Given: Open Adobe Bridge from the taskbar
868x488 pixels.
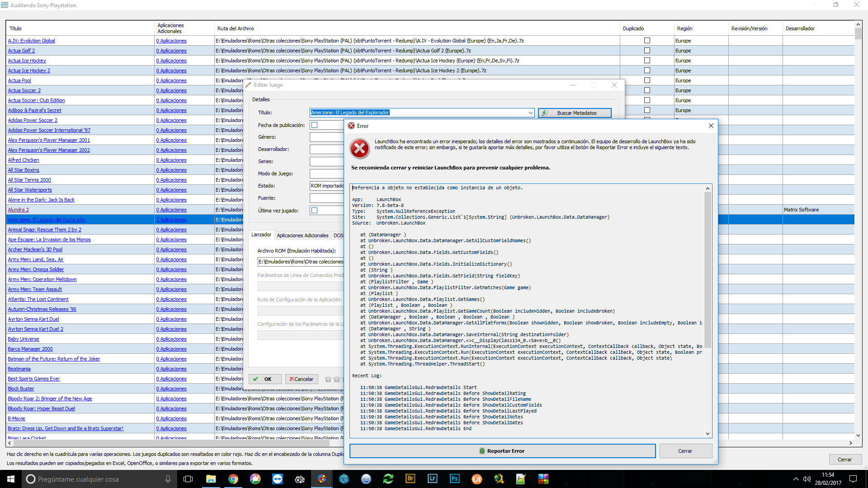Looking at the screenshot, I should 410,479.
